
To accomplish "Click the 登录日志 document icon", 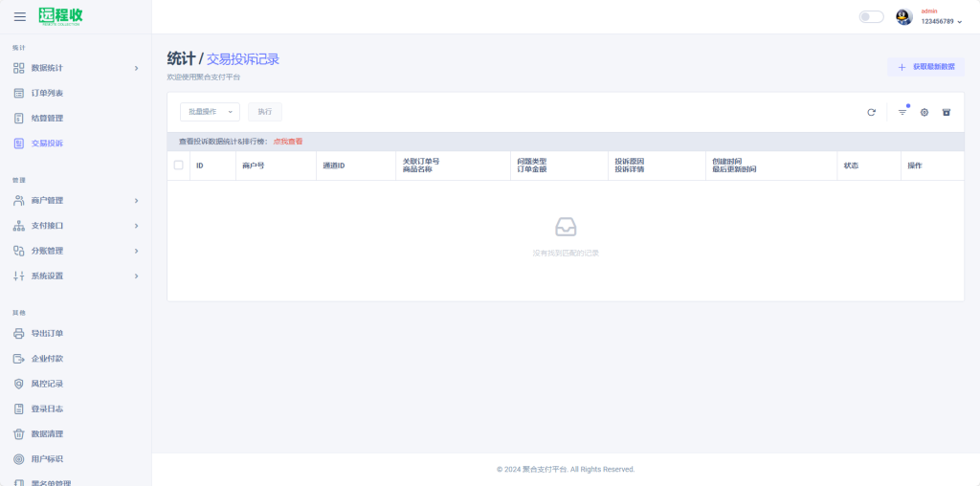I will point(19,409).
